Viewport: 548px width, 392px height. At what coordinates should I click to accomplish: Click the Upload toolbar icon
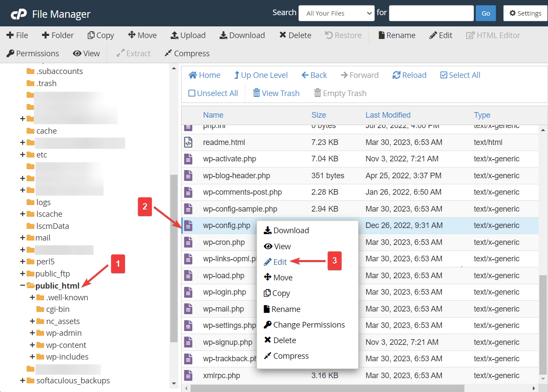pos(175,35)
